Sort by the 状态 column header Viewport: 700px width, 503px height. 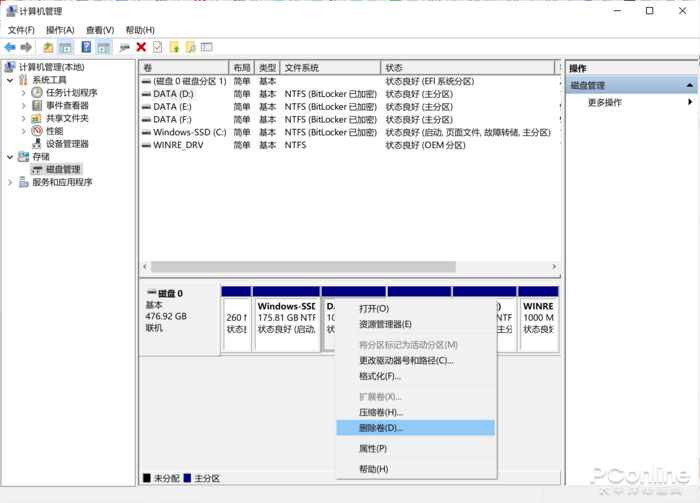(467, 68)
